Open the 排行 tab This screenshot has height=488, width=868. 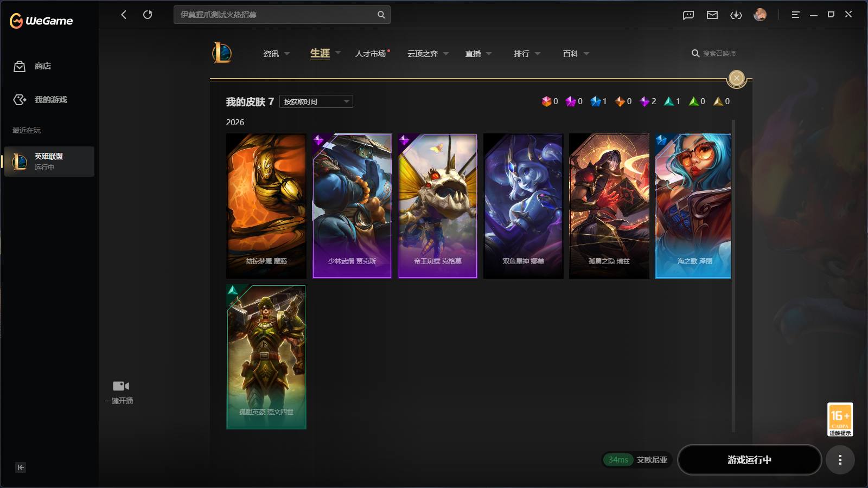point(522,54)
